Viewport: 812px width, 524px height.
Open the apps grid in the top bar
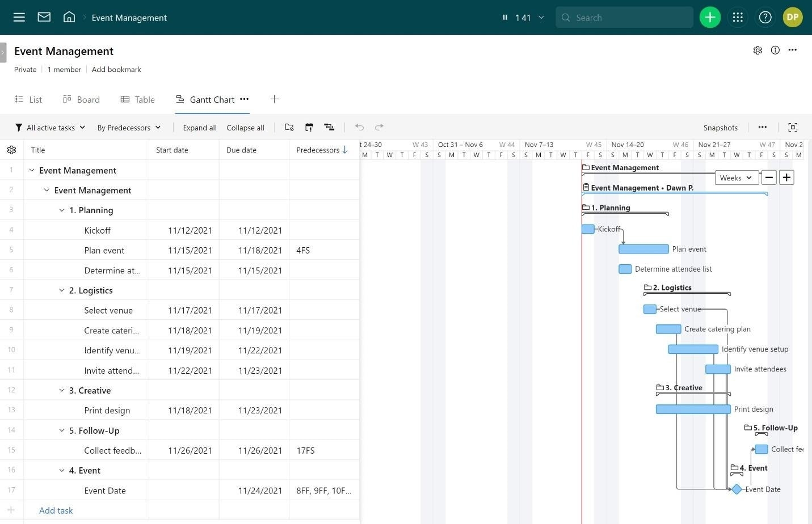pyautogui.click(x=738, y=17)
